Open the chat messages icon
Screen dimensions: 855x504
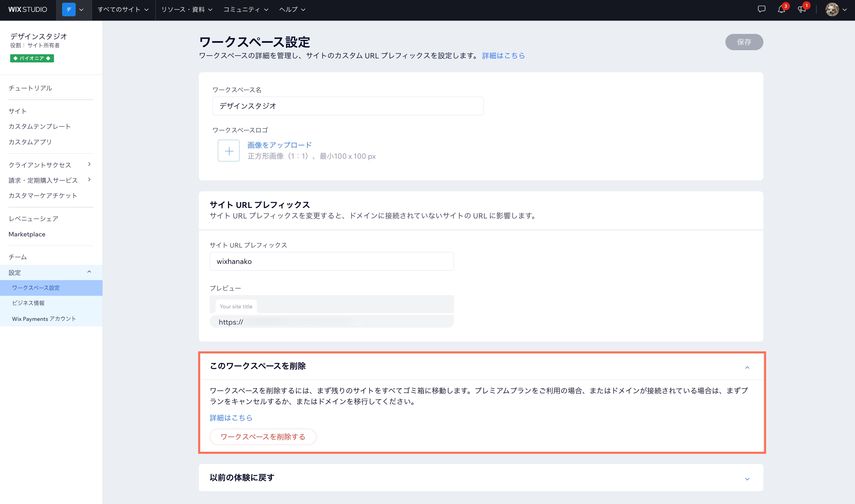[762, 9]
